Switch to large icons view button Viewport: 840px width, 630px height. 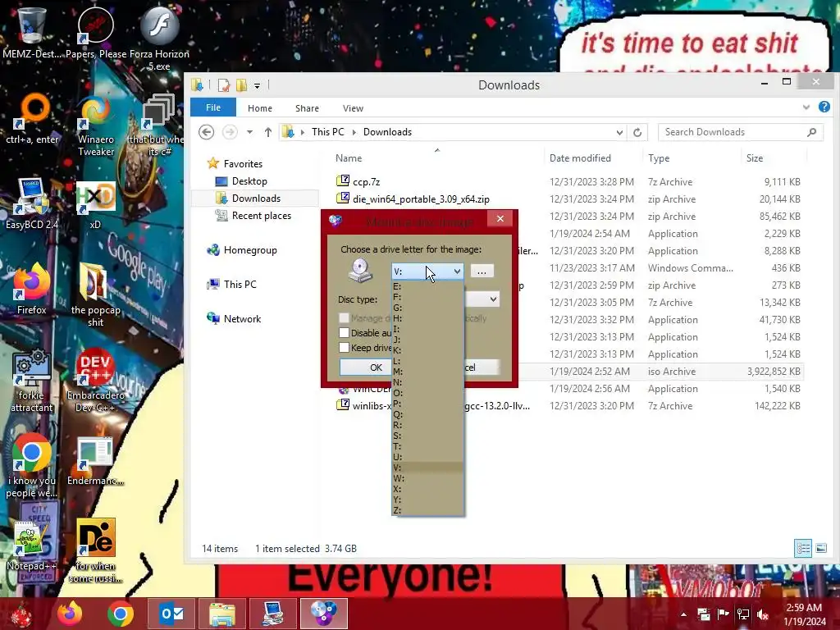pyautogui.click(x=820, y=548)
